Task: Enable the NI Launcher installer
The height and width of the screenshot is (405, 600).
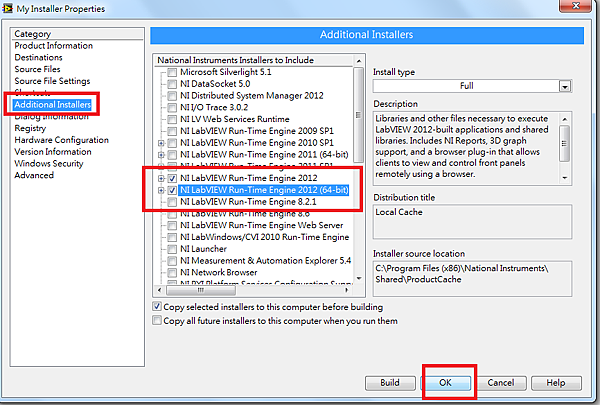Action: click(172, 249)
